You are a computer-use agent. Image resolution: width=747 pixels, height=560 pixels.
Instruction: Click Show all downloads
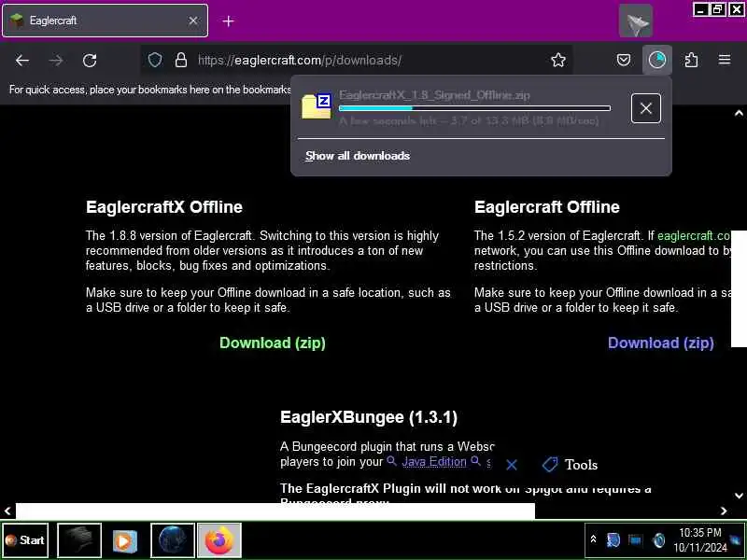click(358, 156)
